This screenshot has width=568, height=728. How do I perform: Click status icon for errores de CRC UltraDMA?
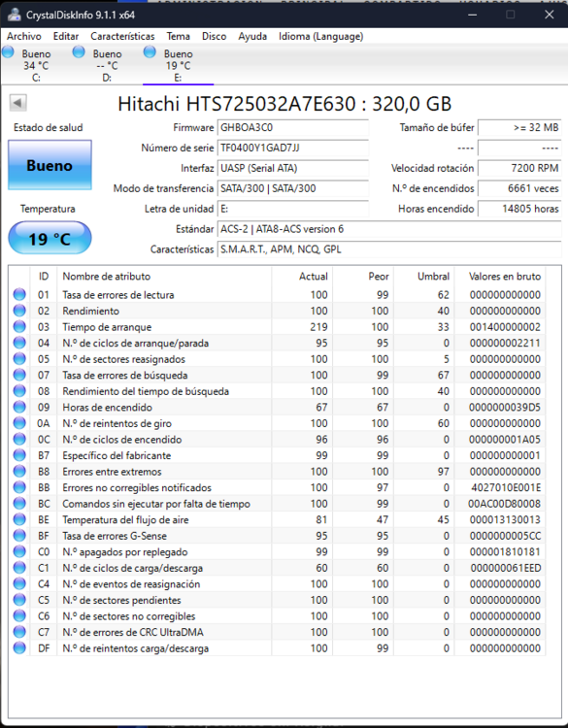(x=19, y=632)
